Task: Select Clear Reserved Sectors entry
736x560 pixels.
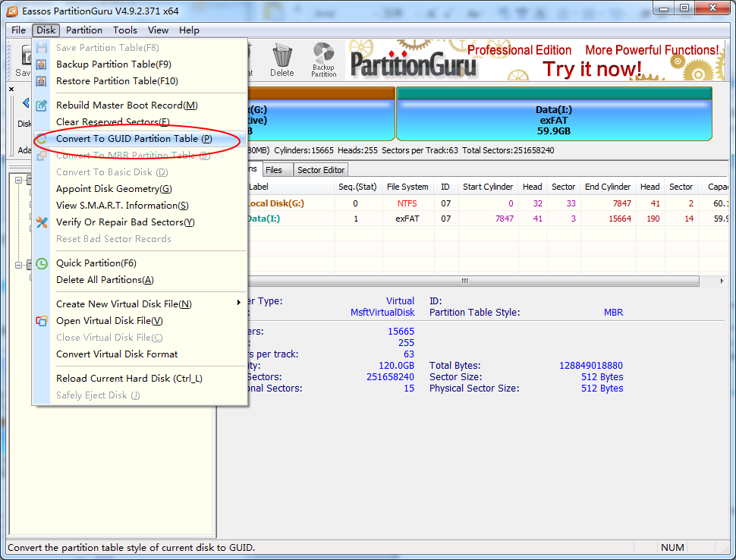Action: 140,122
